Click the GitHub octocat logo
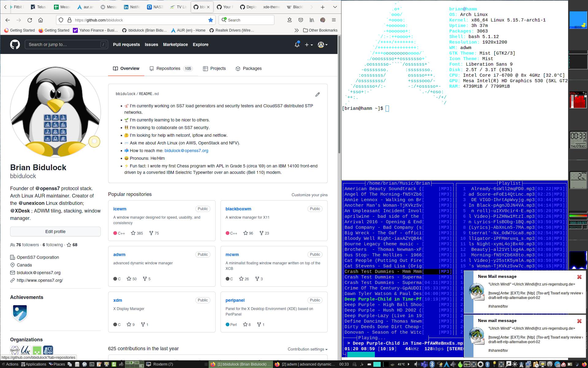This screenshot has width=588, height=368. tap(15, 44)
